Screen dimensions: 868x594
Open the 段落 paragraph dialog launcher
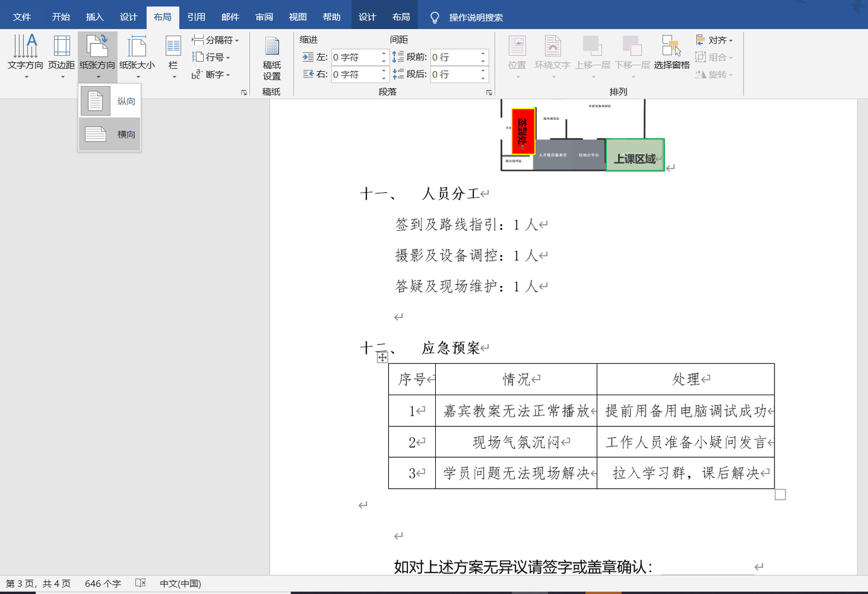tap(489, 92)
